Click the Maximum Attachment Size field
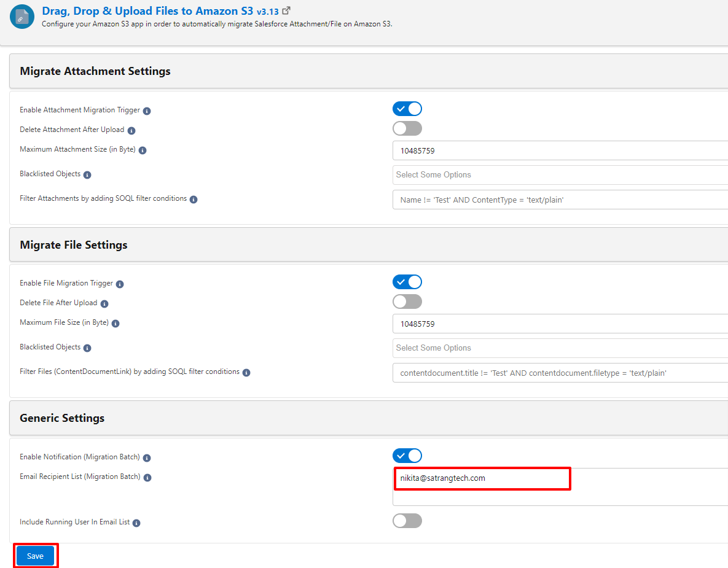 [560, 150]
